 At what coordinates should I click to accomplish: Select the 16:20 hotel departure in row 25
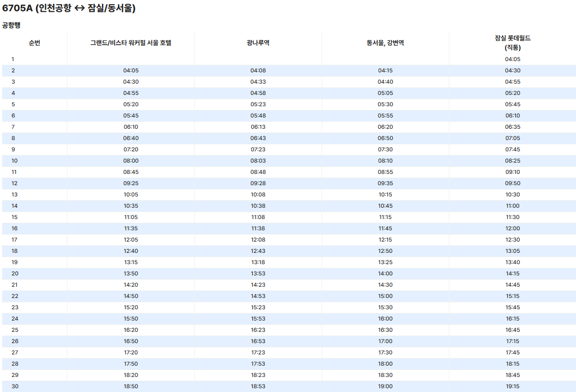point(131,330)
